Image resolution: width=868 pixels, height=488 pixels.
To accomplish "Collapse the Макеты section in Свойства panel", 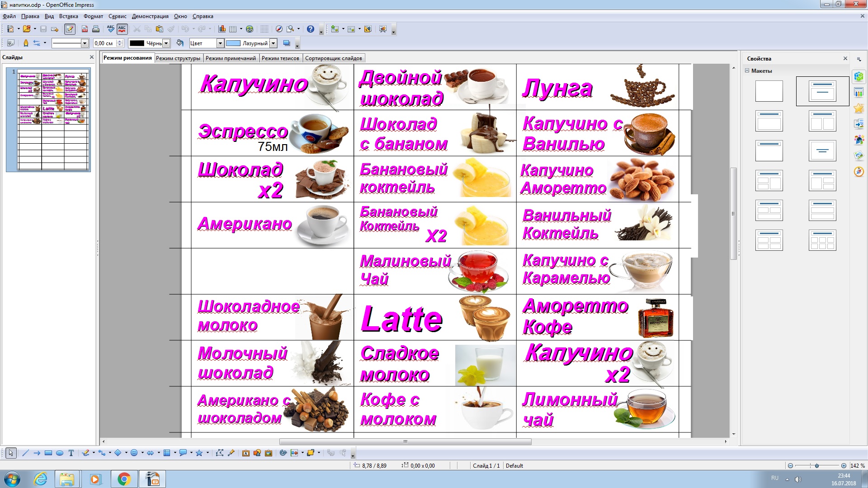I will click(x=747, y=71).
